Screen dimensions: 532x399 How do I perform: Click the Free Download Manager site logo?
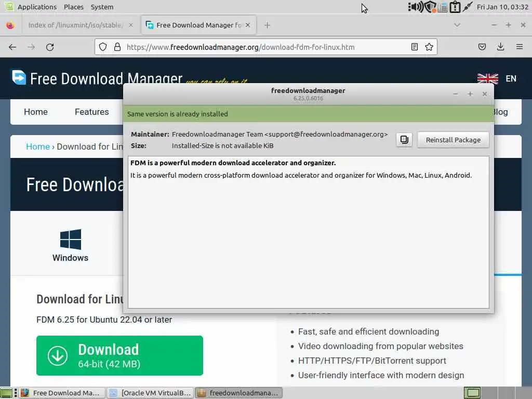[97, 78]
